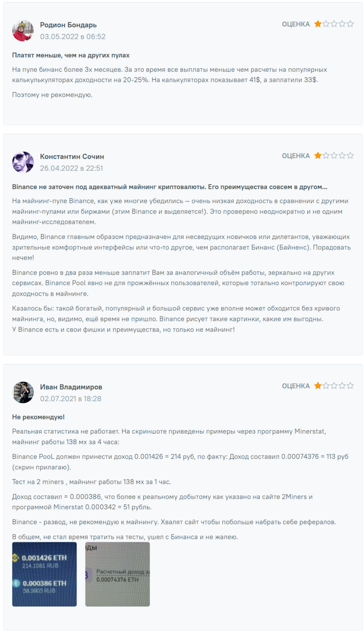The height and width of the screenshot is (633, 364).
Task: Open reviewer name Родион Бондарь
Action: tap(68, 25)
